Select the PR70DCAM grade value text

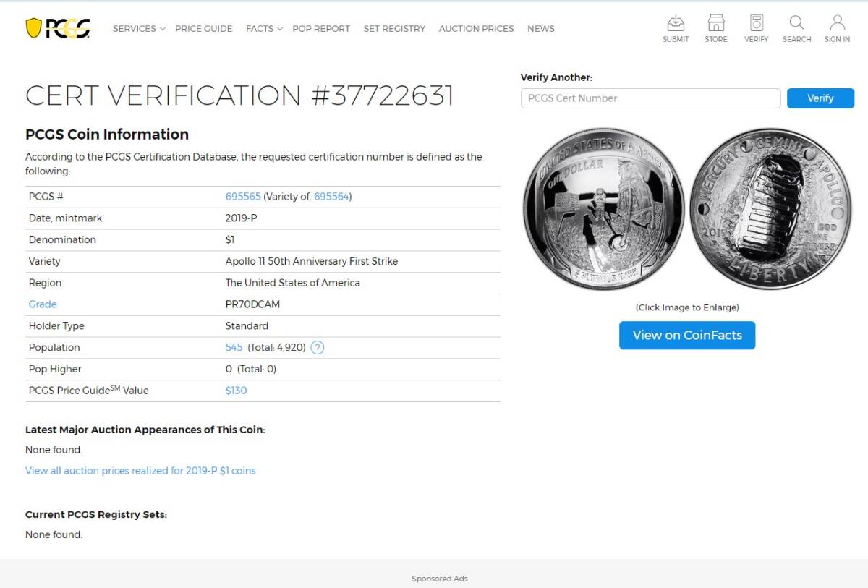[252, 304]
